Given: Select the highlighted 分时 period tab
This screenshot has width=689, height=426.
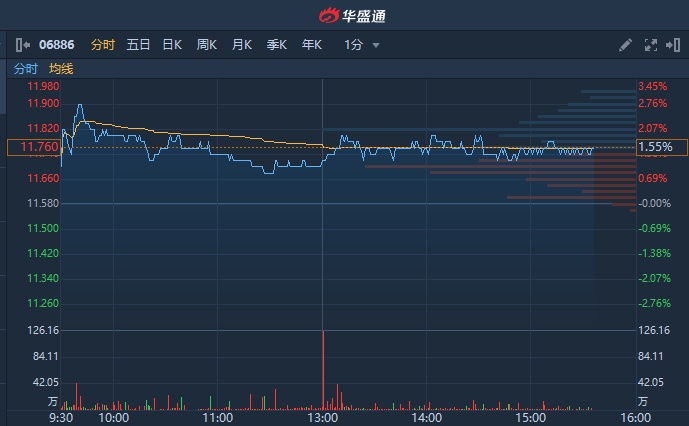Looking at the screenshot, I should (x=103, y=45).
